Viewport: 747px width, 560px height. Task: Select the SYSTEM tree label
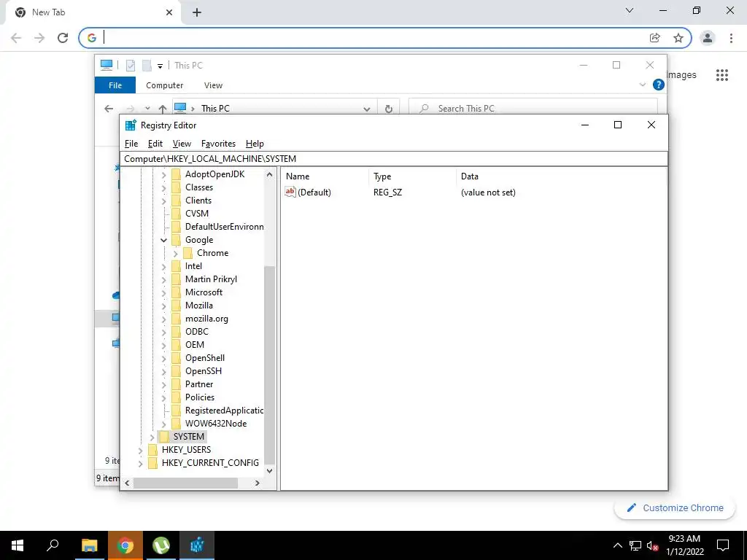pos(189,437)
